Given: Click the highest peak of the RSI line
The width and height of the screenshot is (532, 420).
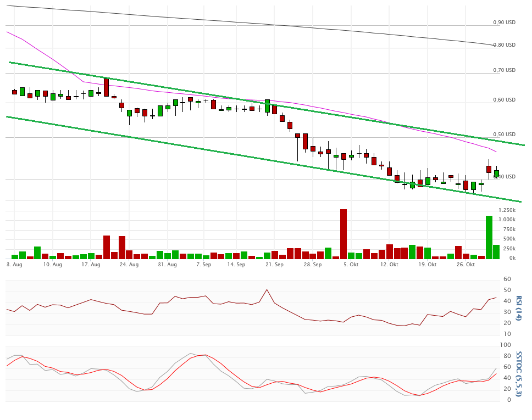Looking at the screenshot, I should pyautogui.click(x=267, y=290).
